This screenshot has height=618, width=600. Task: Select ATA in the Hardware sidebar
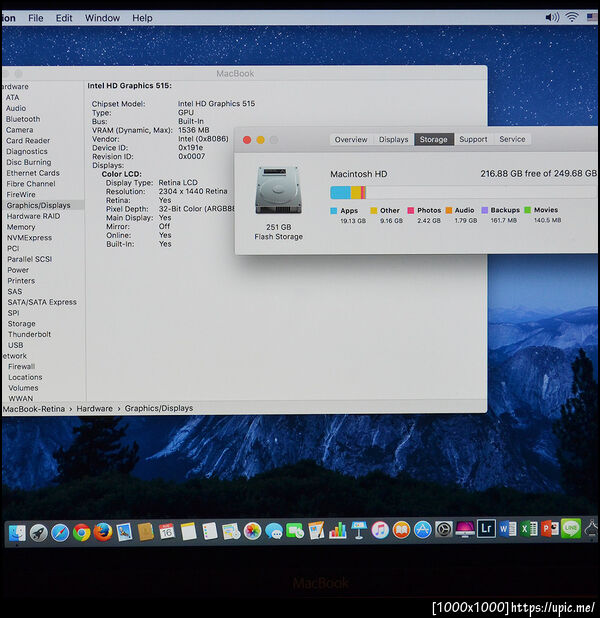12,97
